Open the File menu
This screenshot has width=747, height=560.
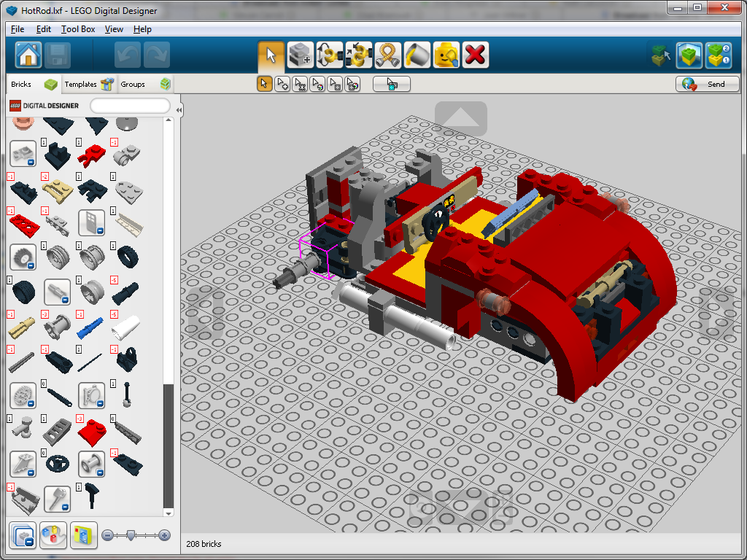(18, 29)
